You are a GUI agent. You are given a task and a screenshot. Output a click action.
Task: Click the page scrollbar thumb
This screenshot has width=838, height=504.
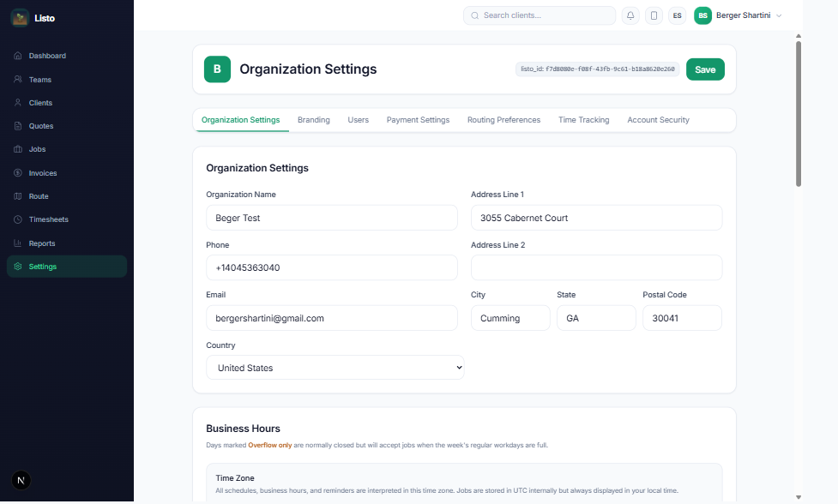[799, 114]
